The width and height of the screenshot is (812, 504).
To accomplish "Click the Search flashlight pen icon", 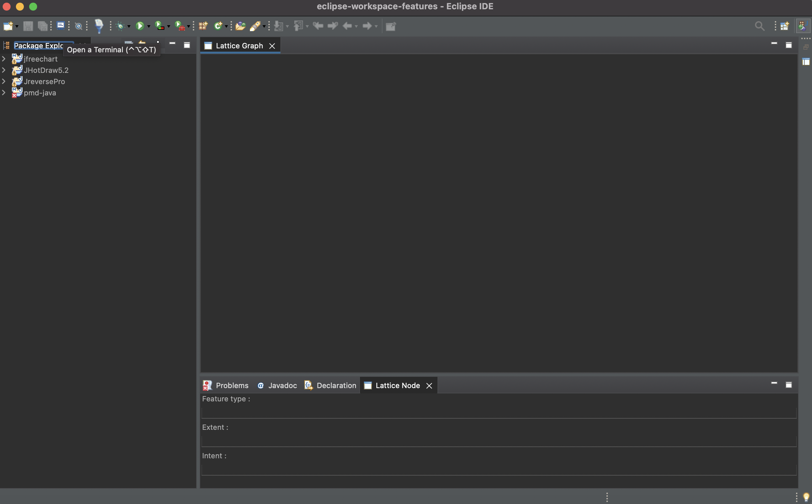I will [256, 26].
